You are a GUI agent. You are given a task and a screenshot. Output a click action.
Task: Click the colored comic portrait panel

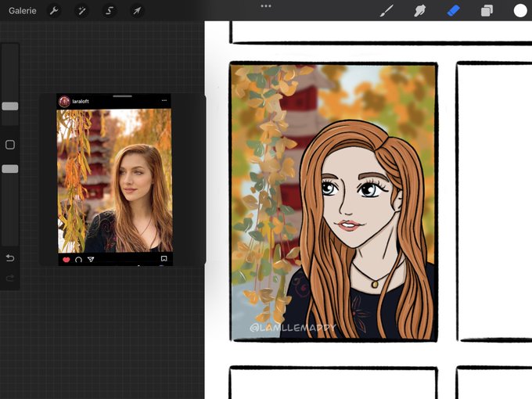(x=333, y=202)
